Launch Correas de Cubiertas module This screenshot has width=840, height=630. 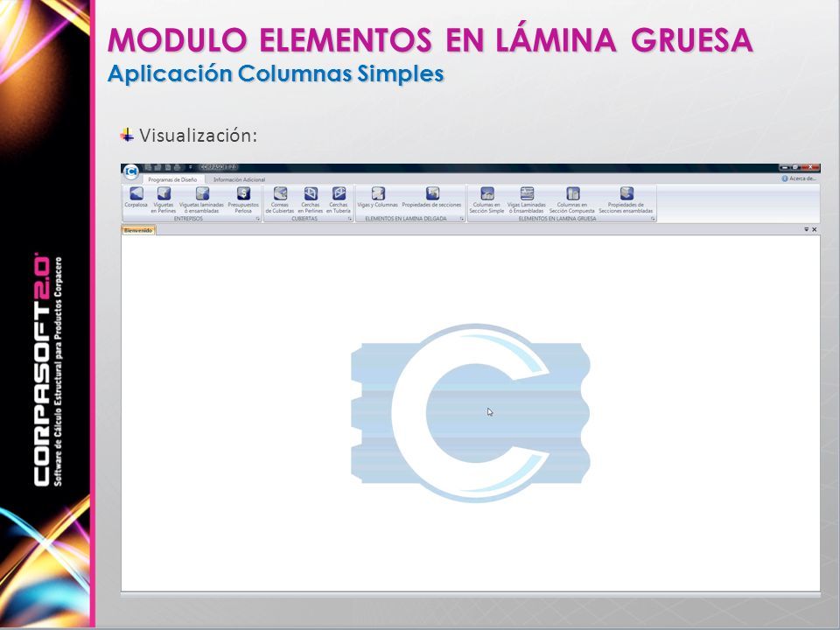pos(280,200)
